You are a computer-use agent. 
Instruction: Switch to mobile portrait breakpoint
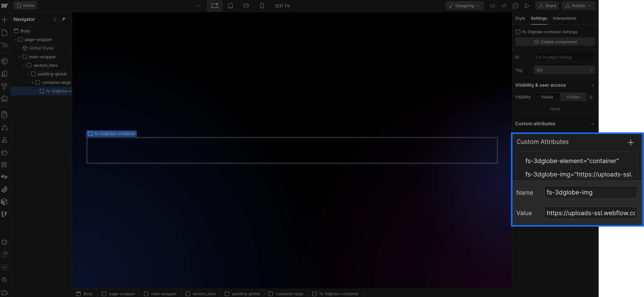pyautogui.click(x=262, y=6)
